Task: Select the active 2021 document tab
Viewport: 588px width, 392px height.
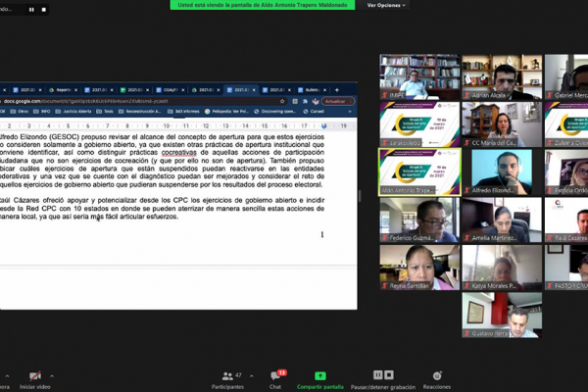Action: (x=241, y=90)
